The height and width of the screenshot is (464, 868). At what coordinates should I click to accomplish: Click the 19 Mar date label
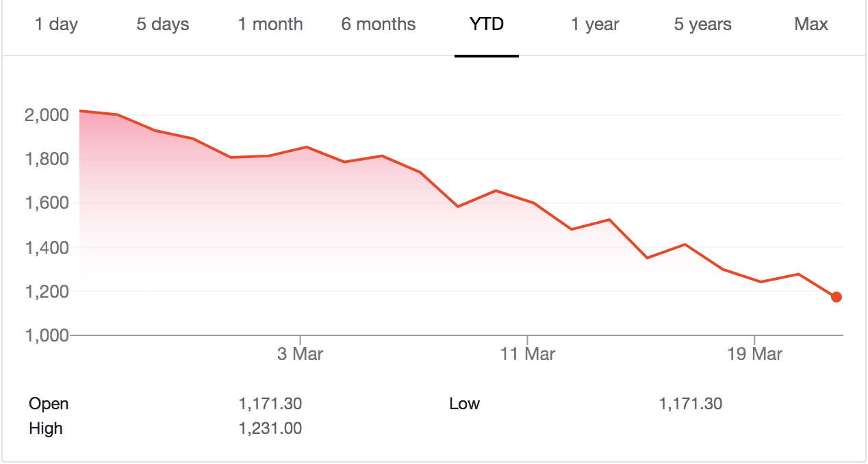(754, 354)
